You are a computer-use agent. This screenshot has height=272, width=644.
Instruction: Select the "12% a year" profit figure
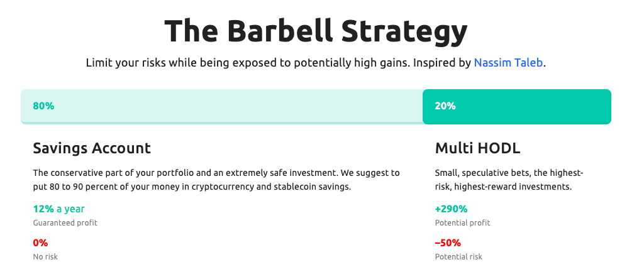pos(58,209)
